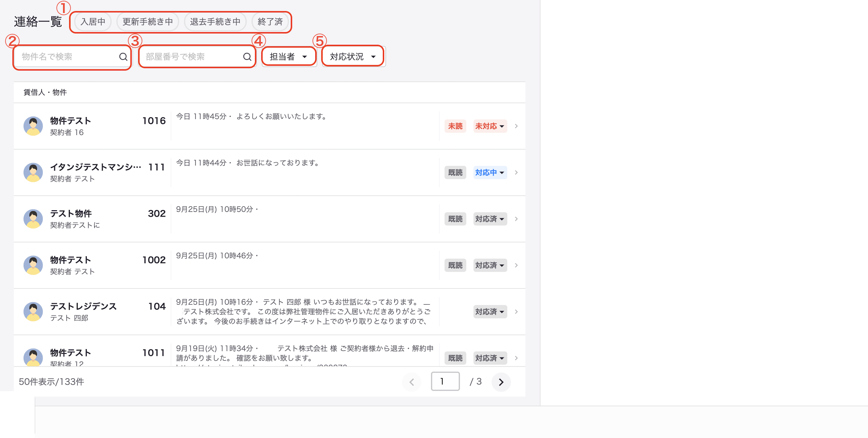Select message お世話になっております。 at 11時44分

tap(278, 163)
